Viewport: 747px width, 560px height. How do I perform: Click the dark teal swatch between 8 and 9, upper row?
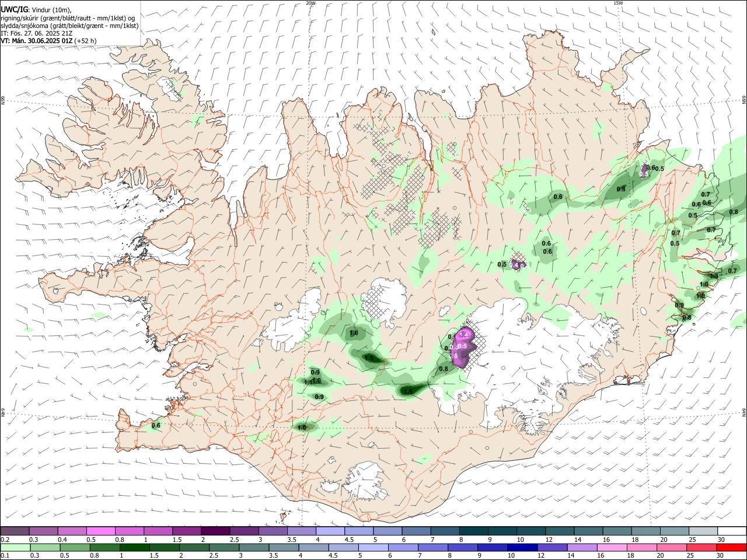pyautogui.click(x=474, y=531)
